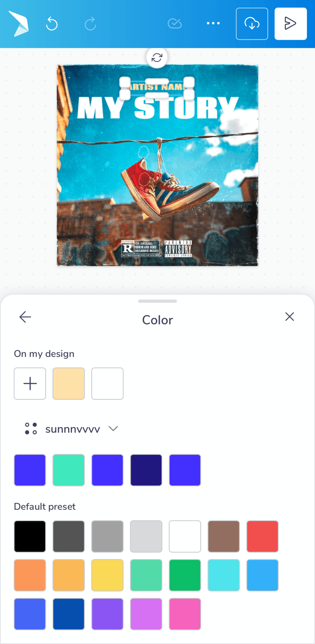The image size is (315, 644).
Task: Click the PosterMyWall logo icon
Action: [18, 24]
